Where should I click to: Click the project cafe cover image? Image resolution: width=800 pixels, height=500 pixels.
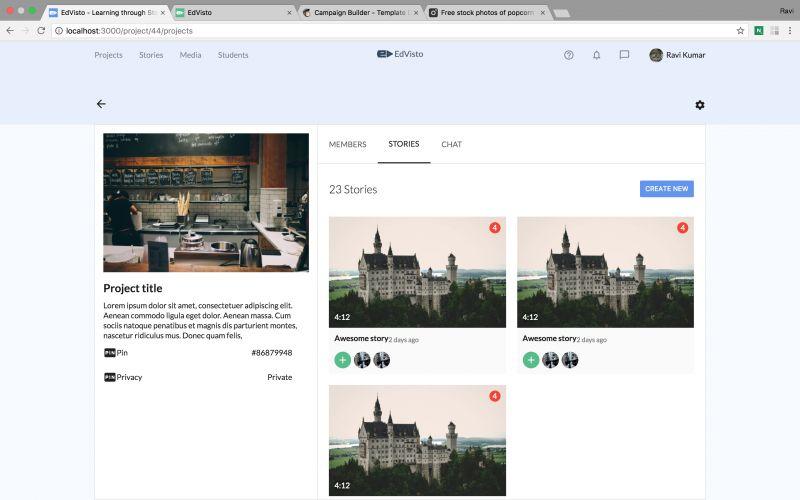206,203
